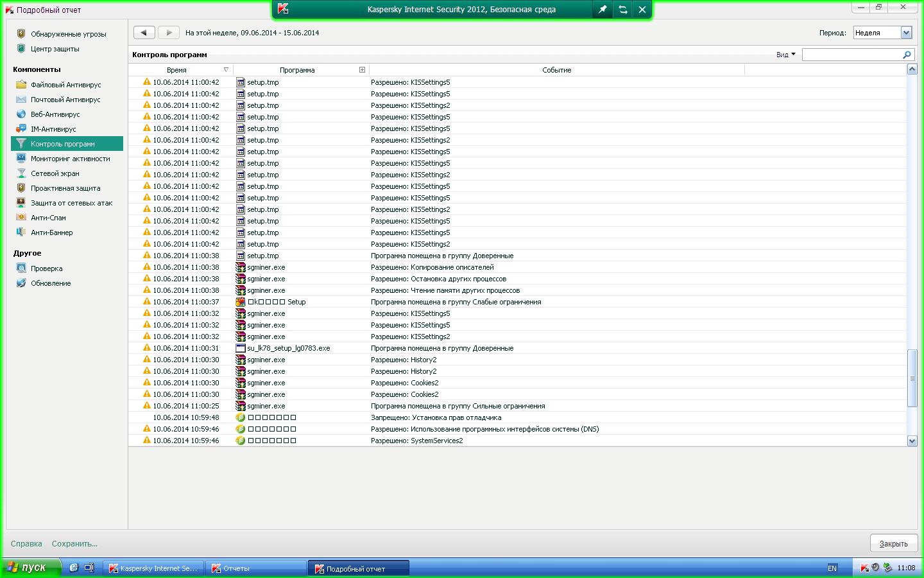
Task: Click the File Anti-Virus folder icon
Action: pos(21,85)
